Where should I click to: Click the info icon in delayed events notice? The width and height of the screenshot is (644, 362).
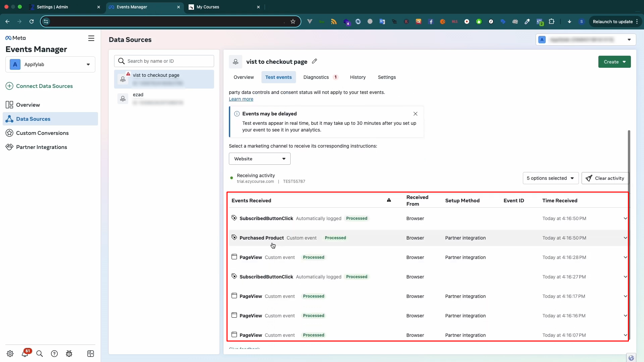tap(237, 114)
